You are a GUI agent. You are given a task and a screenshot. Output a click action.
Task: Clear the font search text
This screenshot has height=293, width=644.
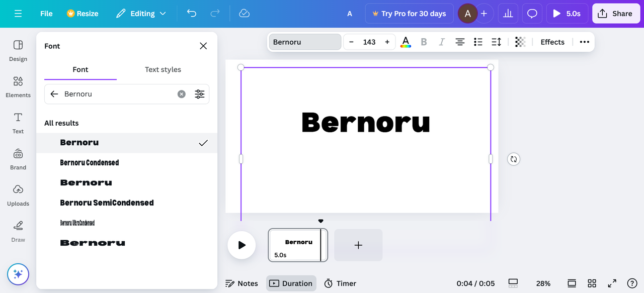[182, 94]
